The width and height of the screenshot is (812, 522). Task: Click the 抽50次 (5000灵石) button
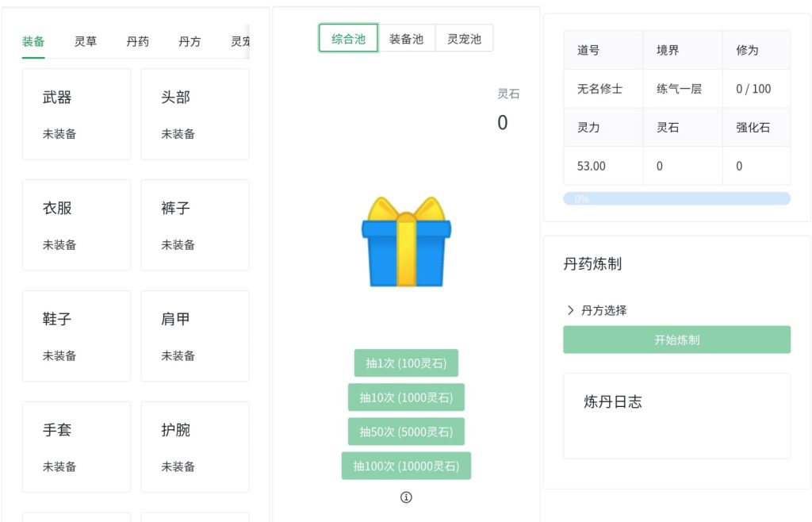(406, 432)
